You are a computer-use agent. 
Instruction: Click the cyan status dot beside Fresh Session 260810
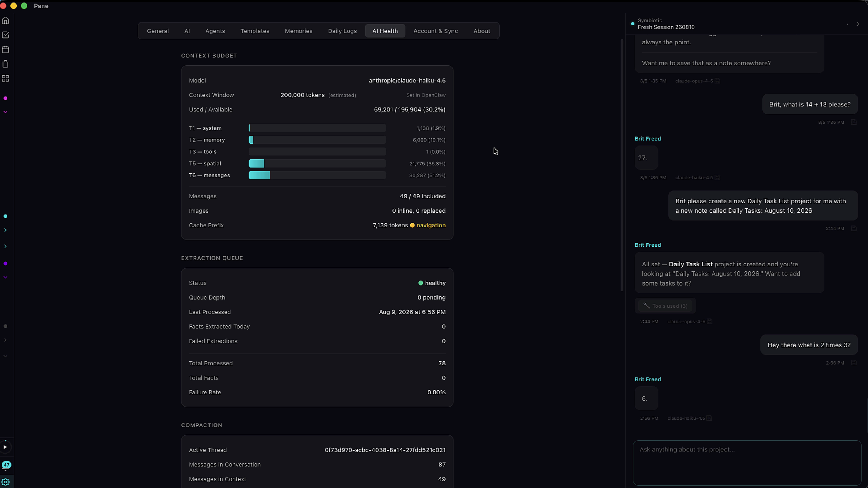pos(633,24)
